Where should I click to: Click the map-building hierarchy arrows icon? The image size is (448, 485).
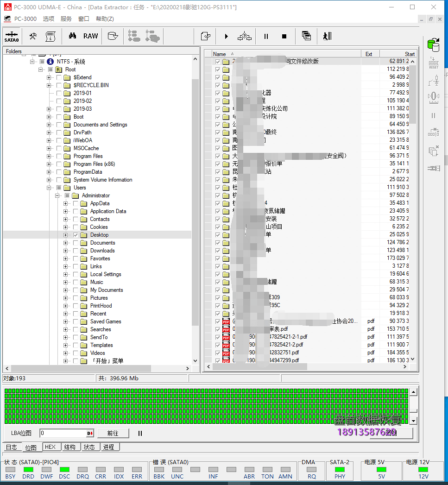(x=245, y=36)
